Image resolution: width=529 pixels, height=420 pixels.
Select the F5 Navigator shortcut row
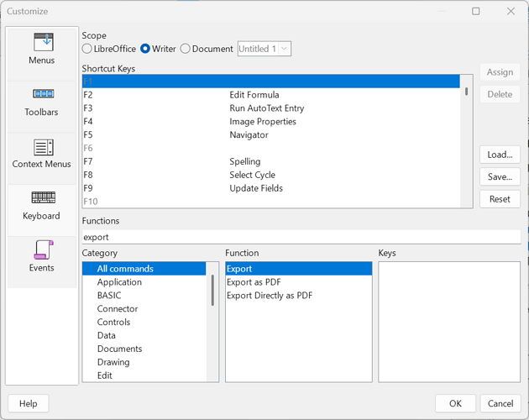click(271, 134)
